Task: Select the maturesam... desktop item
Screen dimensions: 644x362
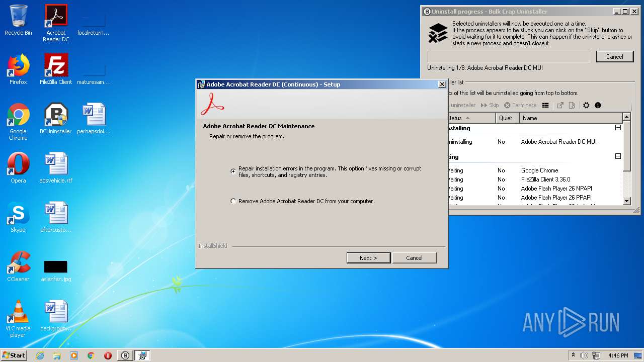Action: coord(94,73)
